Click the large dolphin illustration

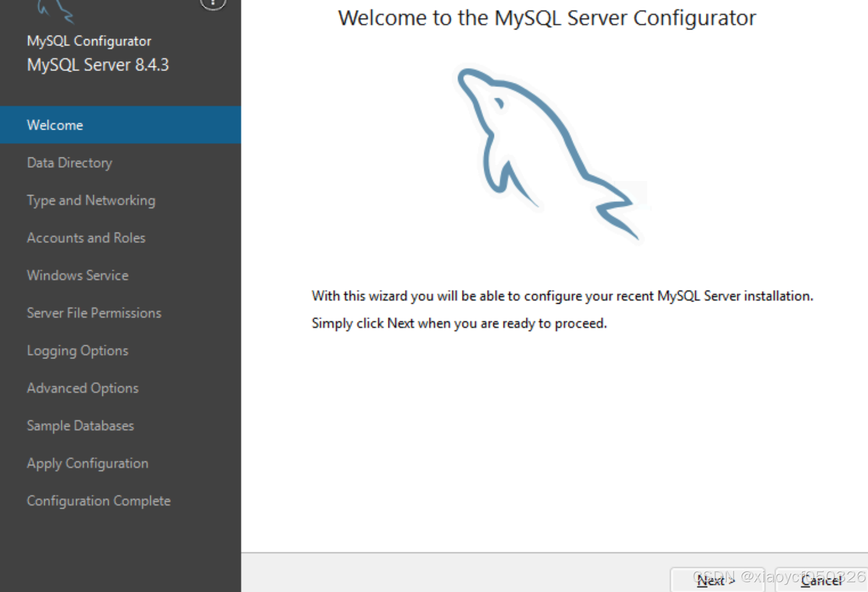point(550,154)
